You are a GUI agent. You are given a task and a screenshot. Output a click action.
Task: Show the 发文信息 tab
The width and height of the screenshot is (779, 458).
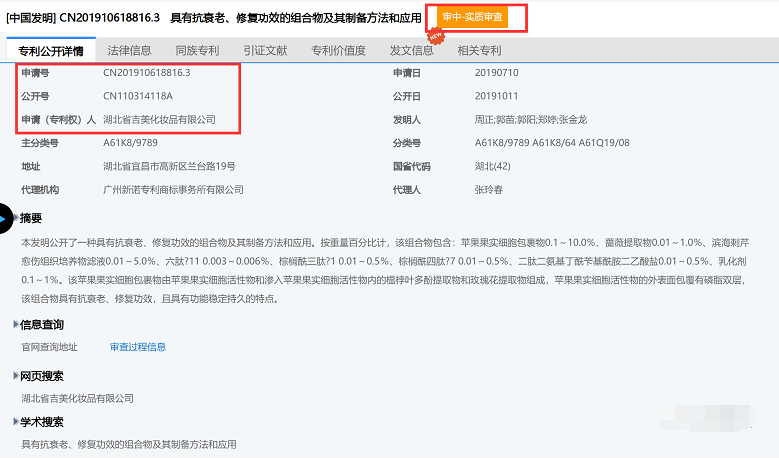point(411,51)
